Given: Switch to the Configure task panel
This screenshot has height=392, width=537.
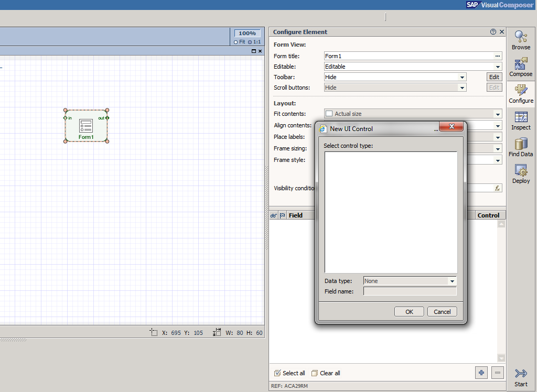Looking at the screenshot, I should click(x=521, y=94).
